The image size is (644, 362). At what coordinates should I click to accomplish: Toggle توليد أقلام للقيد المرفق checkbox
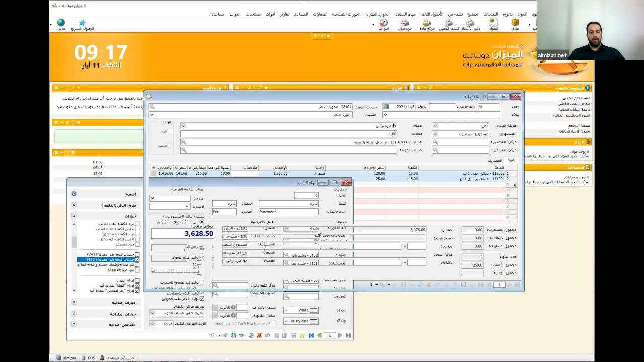[202, 299]
